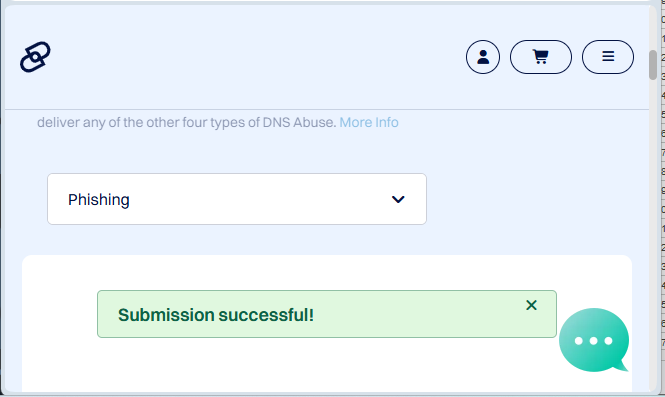Image resolution: width=665 pixels, height=397 pixels.
Task: Launch the green live chat bubble
Action: [594, 340]
